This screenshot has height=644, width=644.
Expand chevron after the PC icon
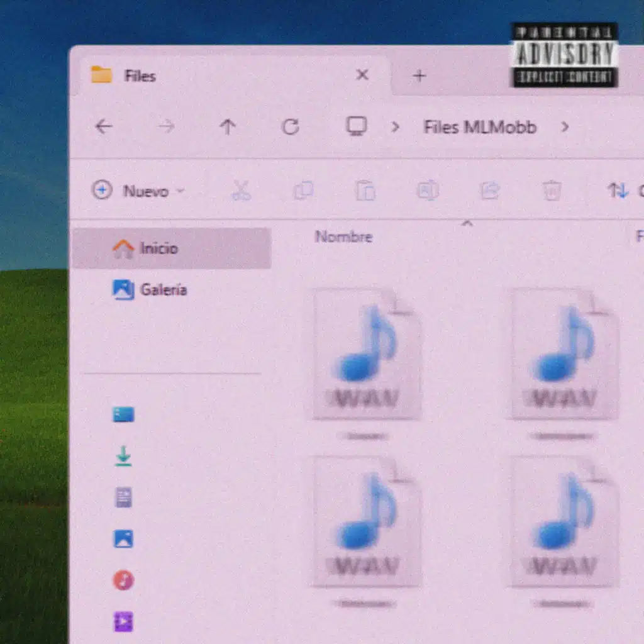coord(395,127)
